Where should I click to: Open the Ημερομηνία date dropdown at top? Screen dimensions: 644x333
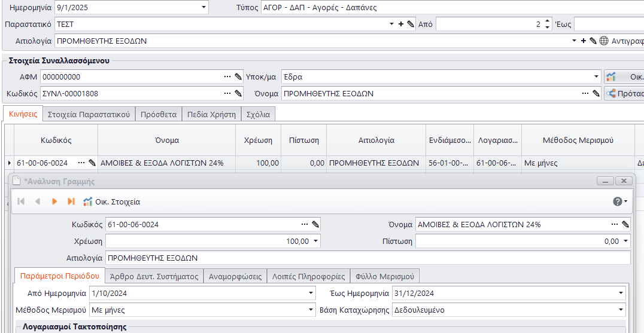pyautogui.click(x=203, y=8)
